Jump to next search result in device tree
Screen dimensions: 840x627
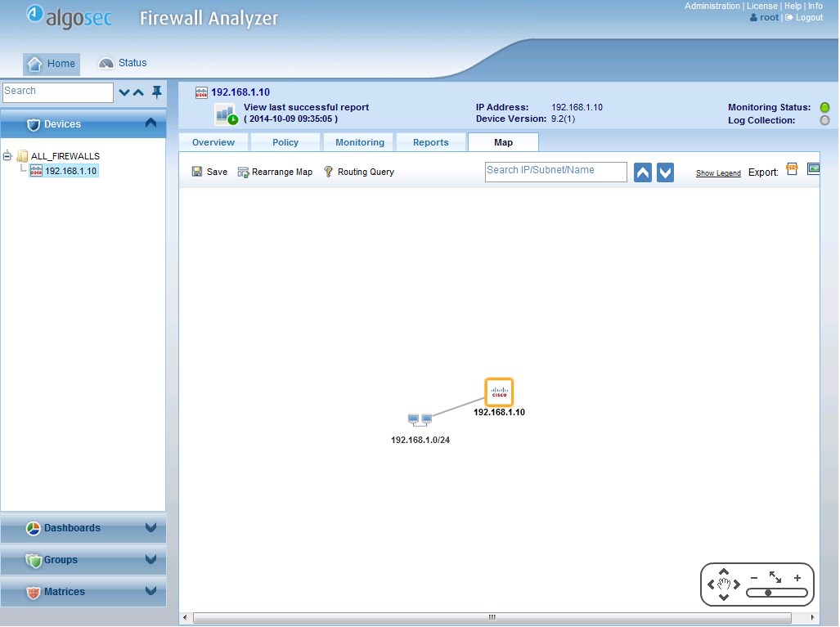point(124,92)
